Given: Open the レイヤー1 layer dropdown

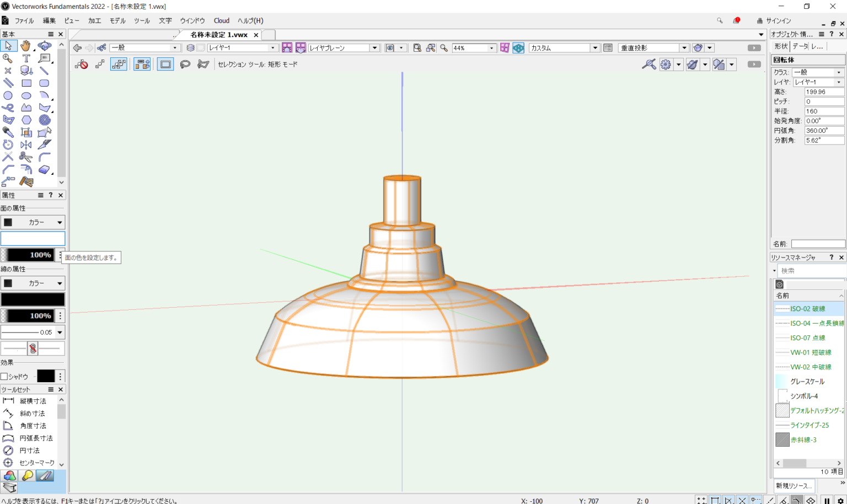Looking at the screenshot, I should click(272, 47).
